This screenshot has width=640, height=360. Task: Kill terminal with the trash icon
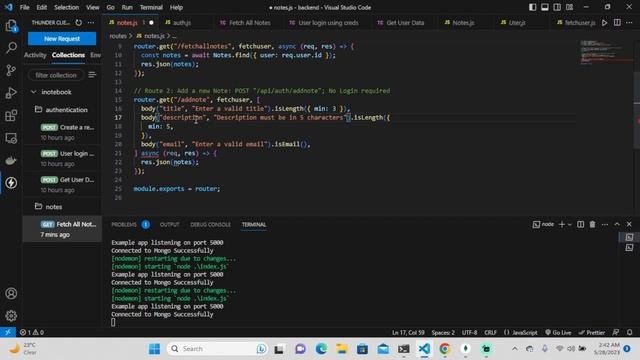[592, 224]
